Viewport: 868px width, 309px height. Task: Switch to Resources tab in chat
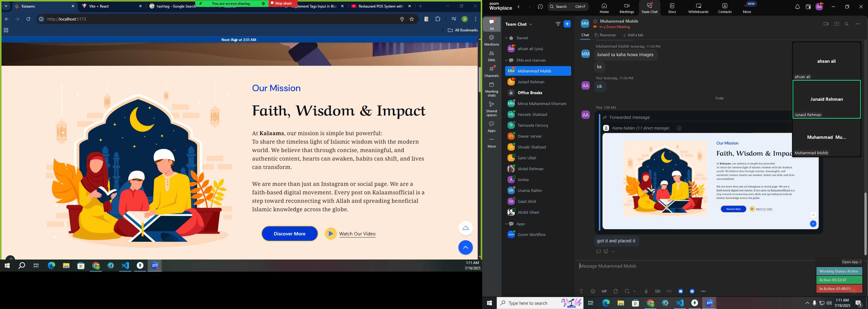605,35
